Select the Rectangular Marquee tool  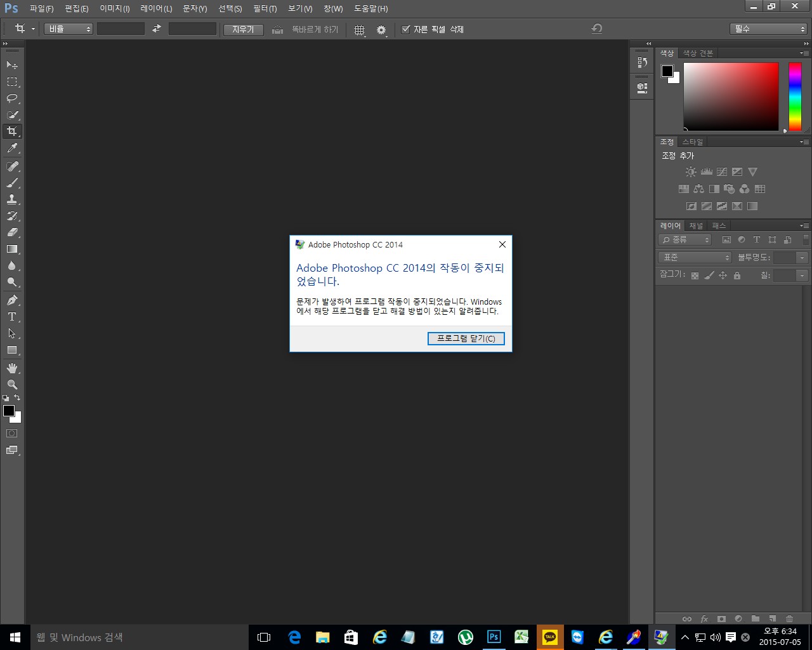pos(12,82)
